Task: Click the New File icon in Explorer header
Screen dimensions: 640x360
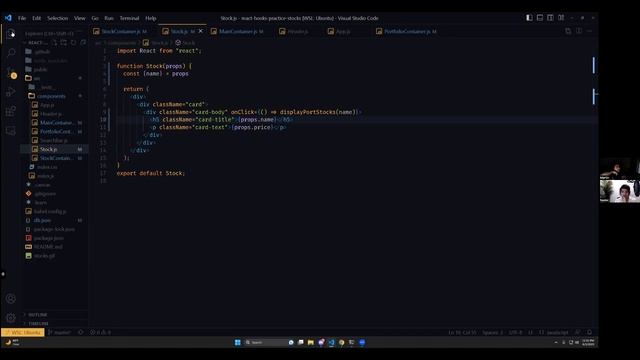Action: (x=54, y=42)
